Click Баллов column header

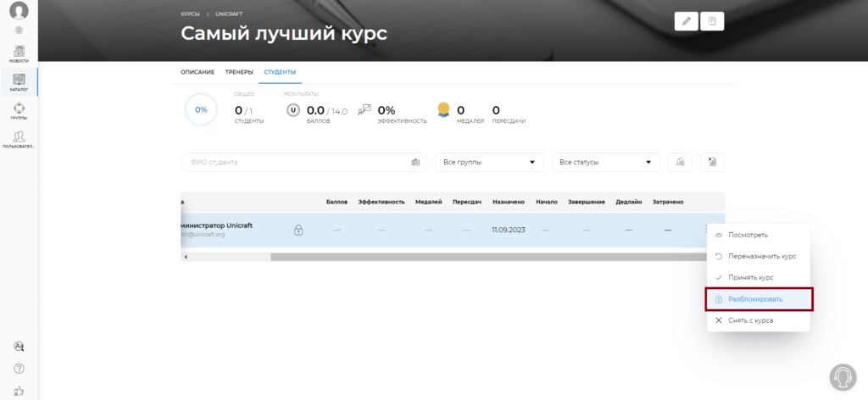[x=337, y=202]
